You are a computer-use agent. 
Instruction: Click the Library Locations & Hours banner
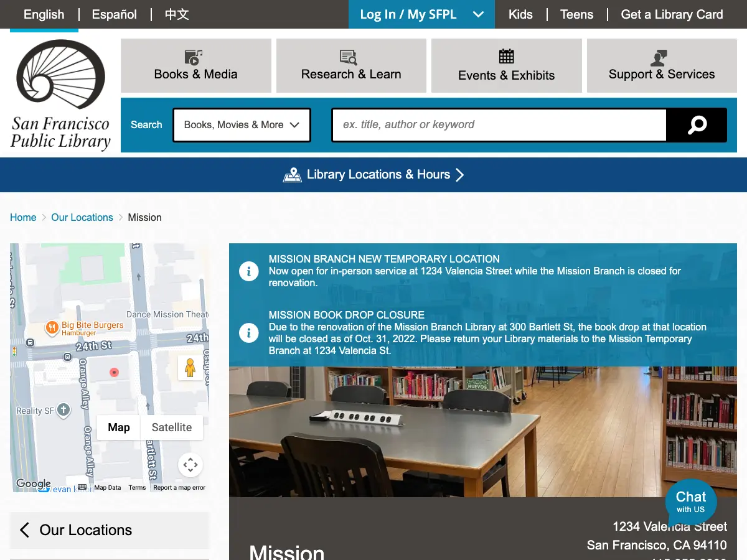coord(374,175)
